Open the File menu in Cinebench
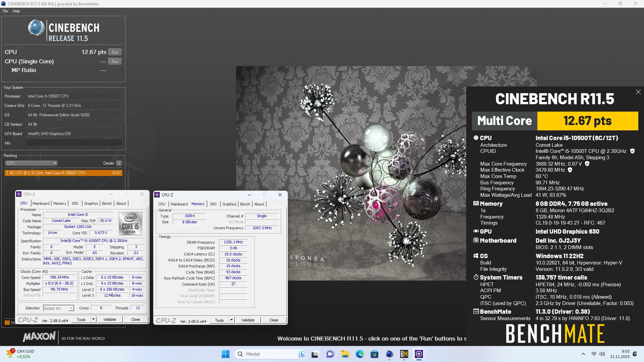This screenshot has height=362, width=644. coord(5,11)
